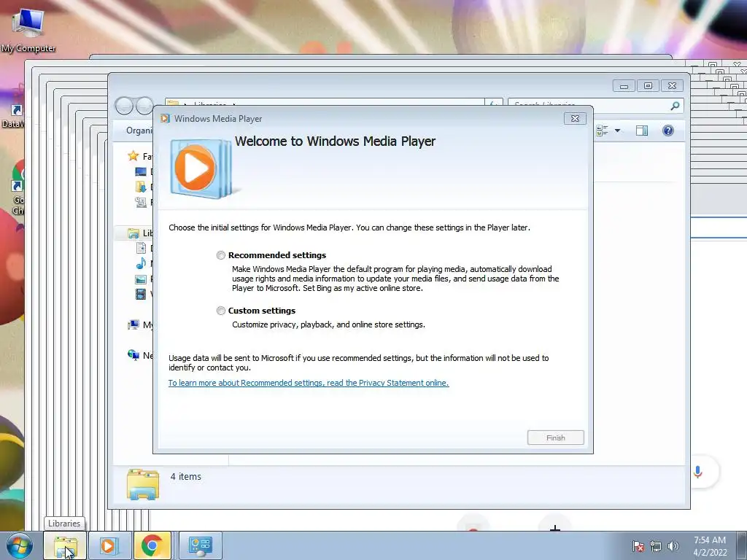Toggle the preview pane in Libraries window

point(642,131)
